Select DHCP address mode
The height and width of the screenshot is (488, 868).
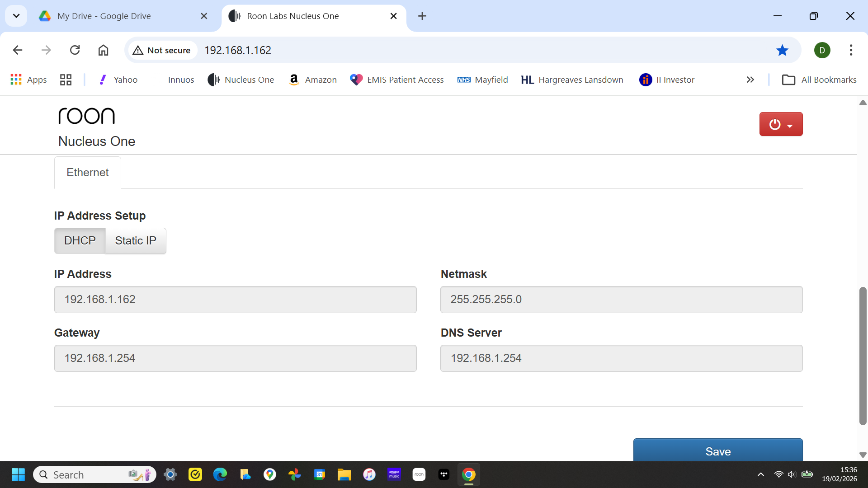click(x=80, y=241)
